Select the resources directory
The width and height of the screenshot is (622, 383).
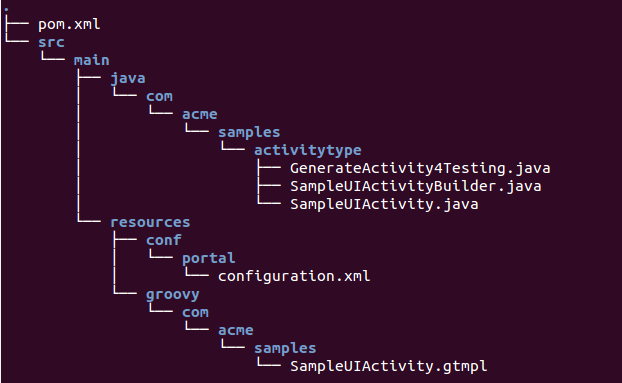point(150,222)
